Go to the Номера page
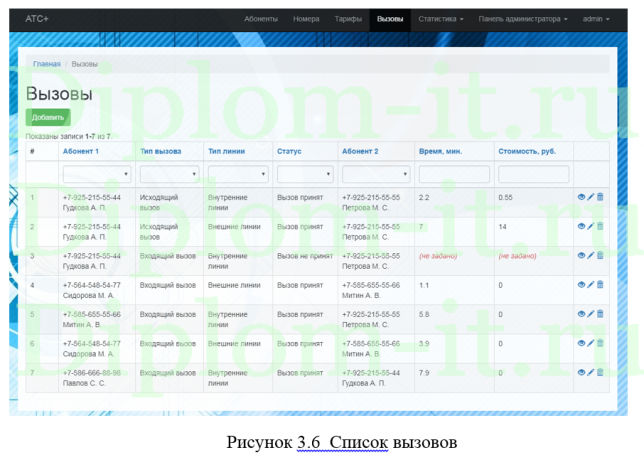This screenshot has height=460, width=644. pos(306,19)
